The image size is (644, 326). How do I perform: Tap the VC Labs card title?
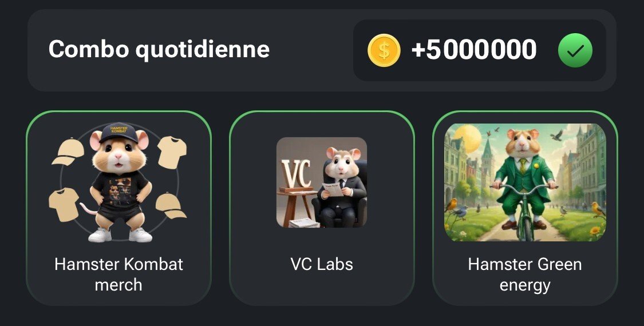click(322, 264)
